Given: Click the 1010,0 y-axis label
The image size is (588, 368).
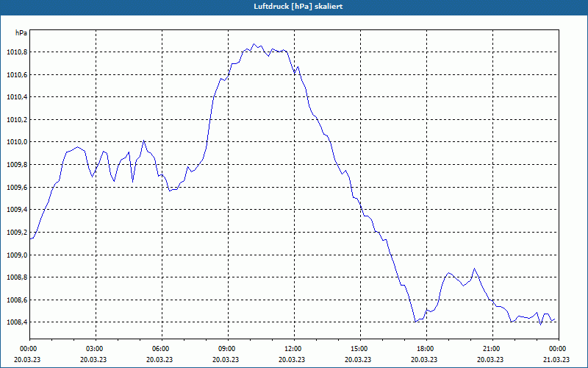Looking at the screenshot, I should point(17,142).
